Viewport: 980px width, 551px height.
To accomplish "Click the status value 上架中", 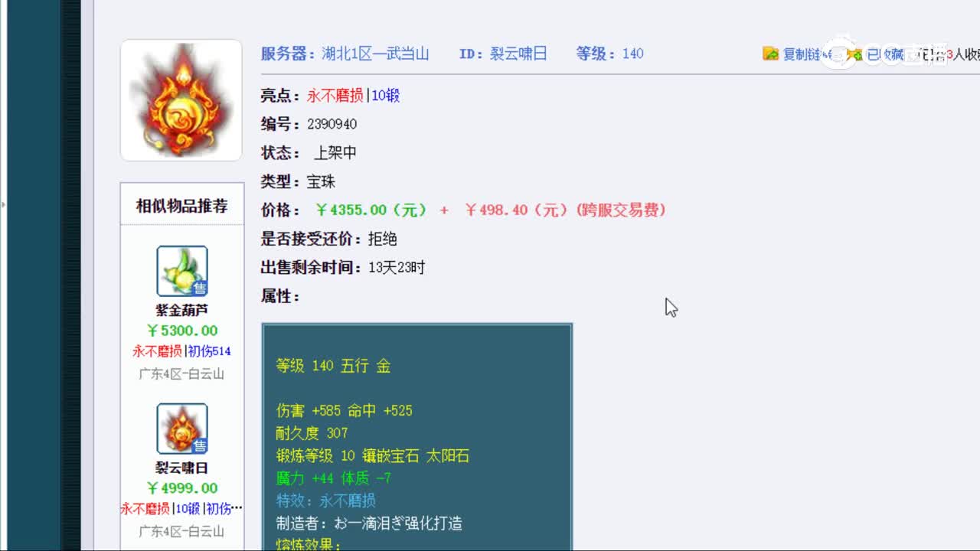I will [x=335, y=152].
